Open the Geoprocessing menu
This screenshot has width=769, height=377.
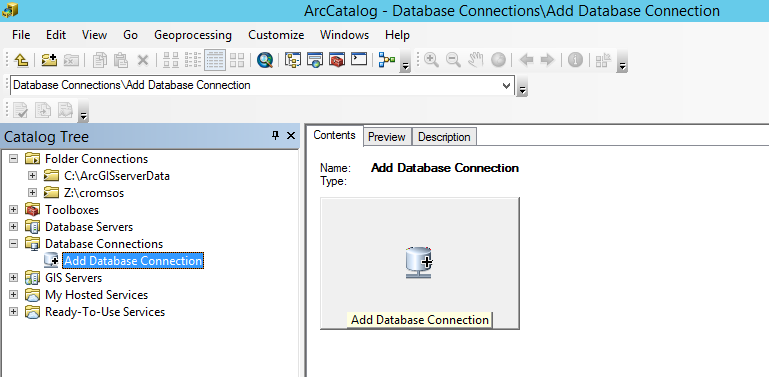click(x=193, y=35)
